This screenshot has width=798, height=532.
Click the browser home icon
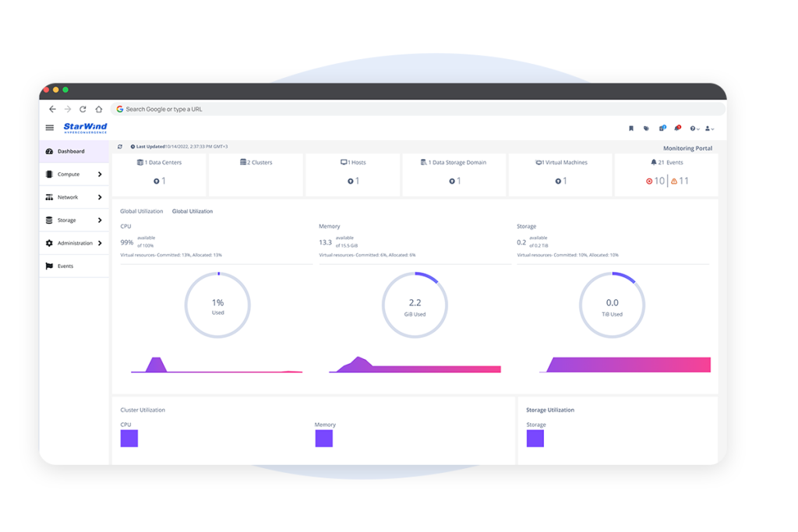[x=99, y=109]
